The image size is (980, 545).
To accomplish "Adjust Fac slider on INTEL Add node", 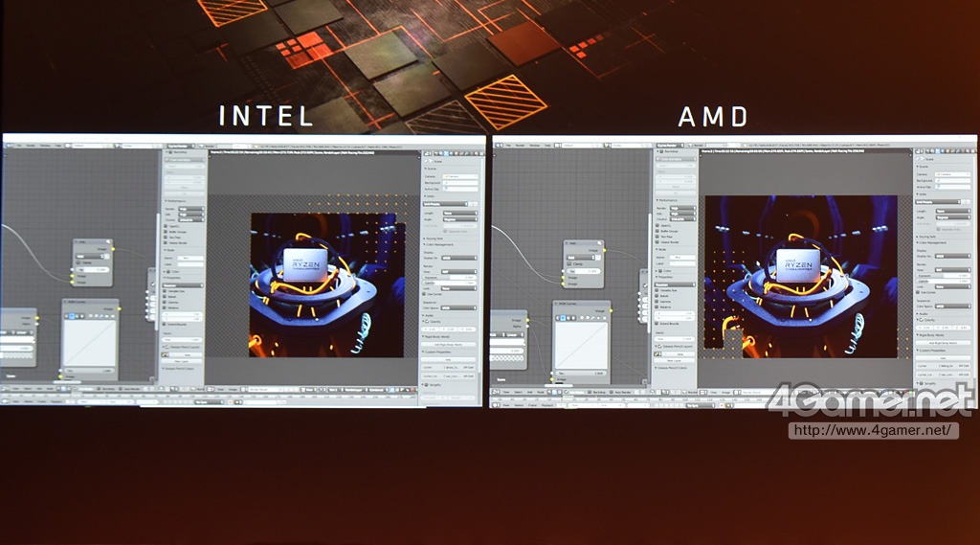I will (93, 270).
